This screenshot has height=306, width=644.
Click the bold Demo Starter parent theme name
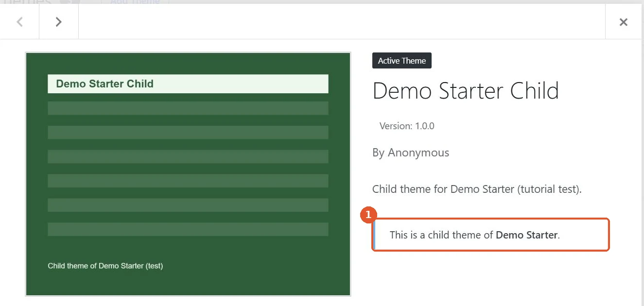[x=526, y=235]
